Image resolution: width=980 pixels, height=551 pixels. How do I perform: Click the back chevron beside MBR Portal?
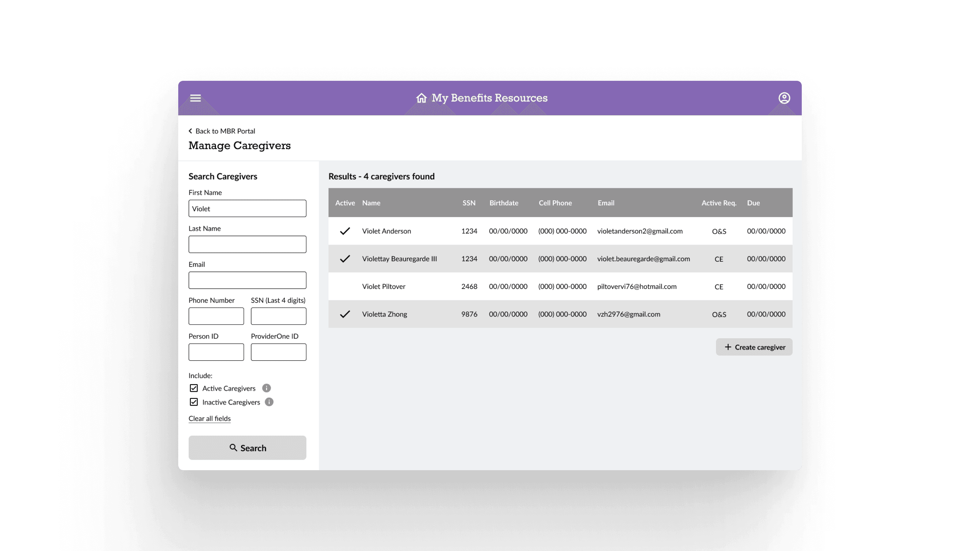(190, 131)
